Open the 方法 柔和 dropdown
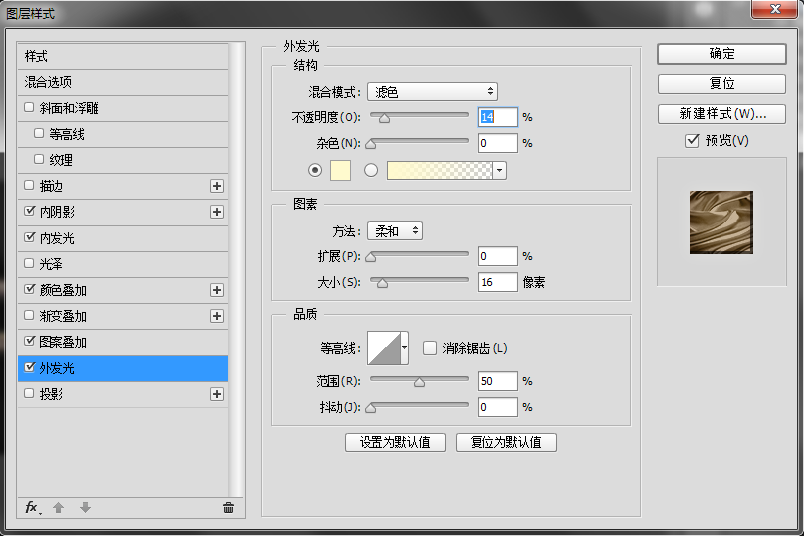804x536 pixels. tap(395, 231)
